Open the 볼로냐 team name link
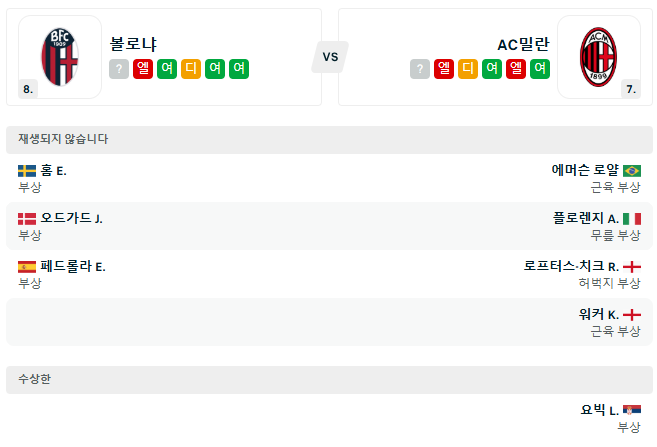Image resolution: width=657 pixels, height=447 pixels. tap(133, 44)
